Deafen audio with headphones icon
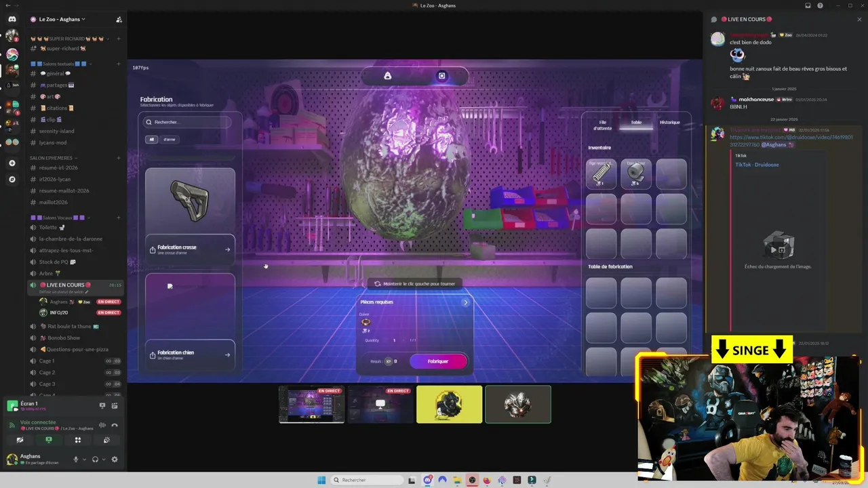 point(95,459)
